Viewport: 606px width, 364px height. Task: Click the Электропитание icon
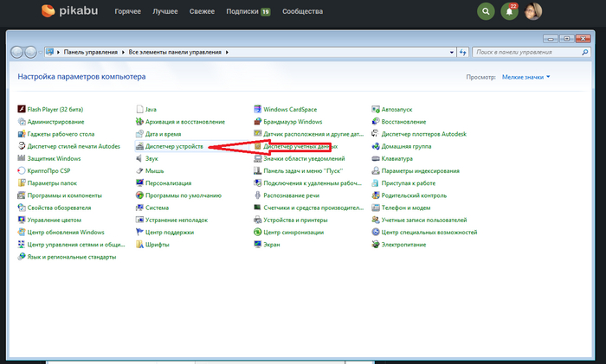pyautogui.click(x=376, y=245)
